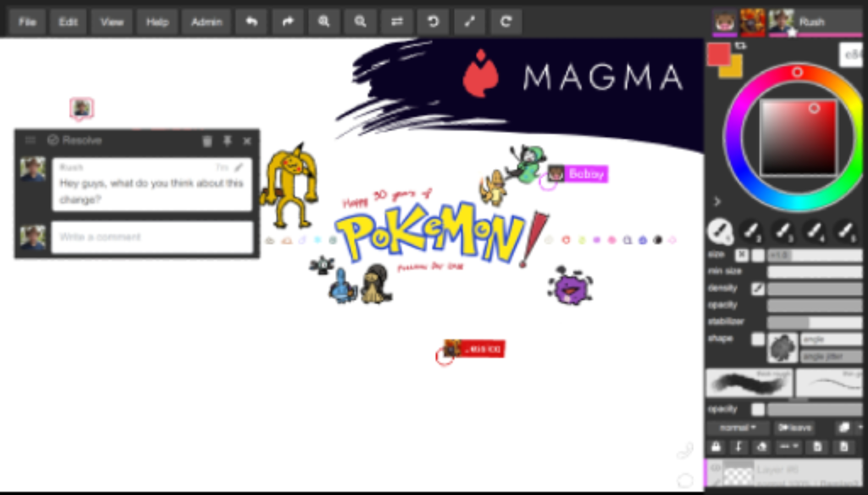The image size is (868, 495).
Task: Click the Redo arrow in toolbar
Action: pos(288,22)
